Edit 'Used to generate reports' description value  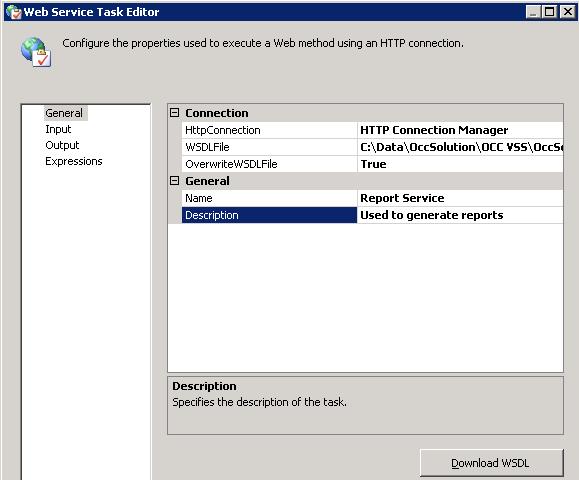click(460, 215)
